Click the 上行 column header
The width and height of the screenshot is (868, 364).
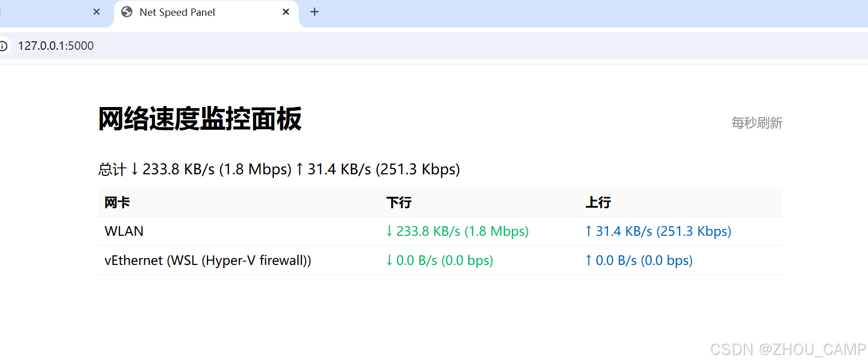(x=598, y=202)
